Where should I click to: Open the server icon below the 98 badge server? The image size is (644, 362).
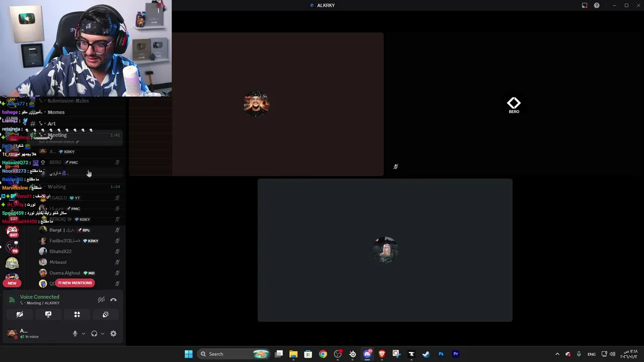12,262
